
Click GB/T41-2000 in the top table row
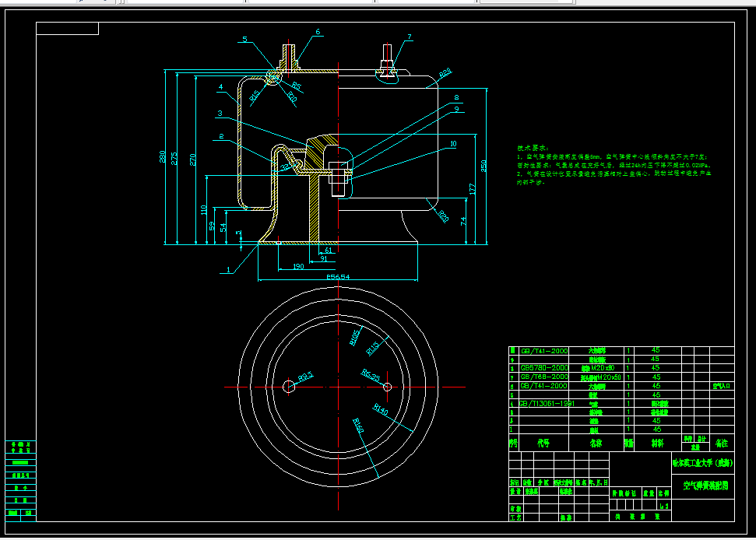544,351
